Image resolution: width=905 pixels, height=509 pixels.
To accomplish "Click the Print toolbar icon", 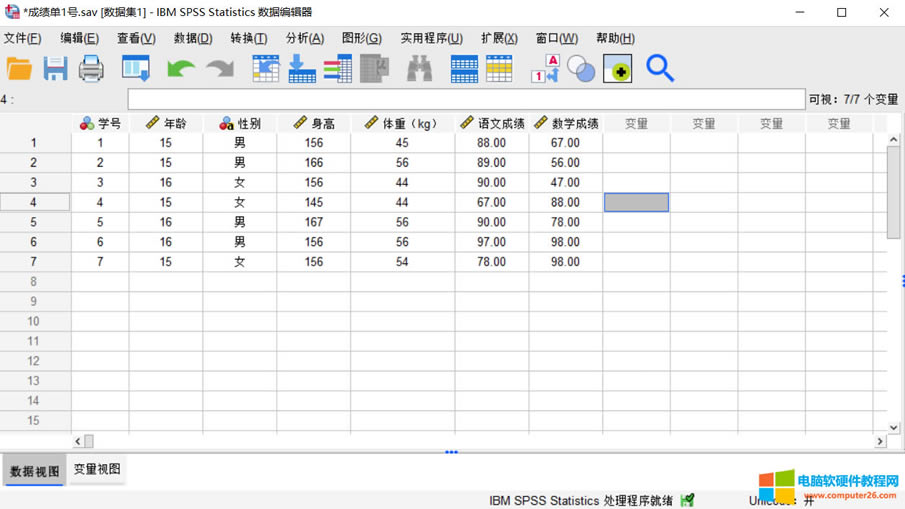I will [x=91, y=69].
